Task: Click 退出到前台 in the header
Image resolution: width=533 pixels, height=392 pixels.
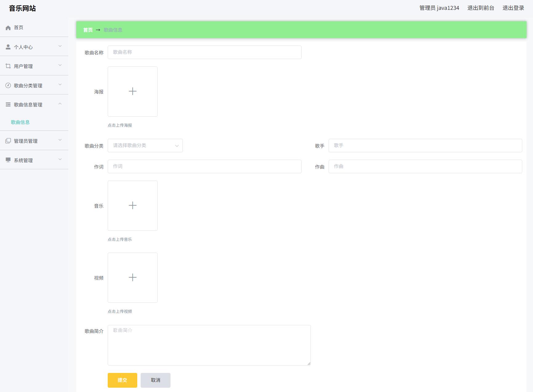Action: [481, 8]
